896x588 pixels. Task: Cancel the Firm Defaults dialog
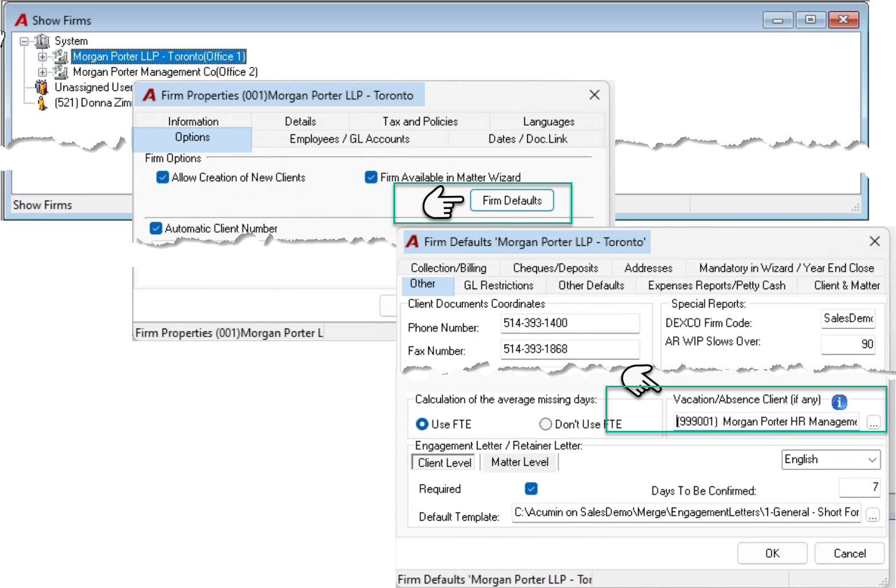click(x=850, y=553)
